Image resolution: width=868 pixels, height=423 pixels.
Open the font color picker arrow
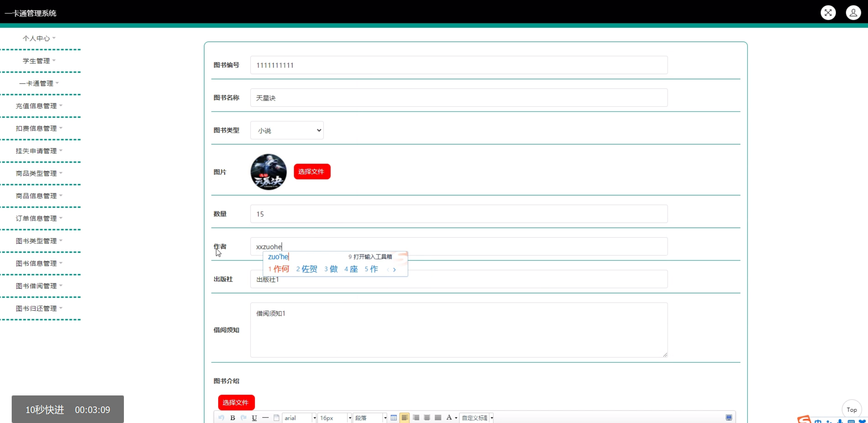[456, 418]
